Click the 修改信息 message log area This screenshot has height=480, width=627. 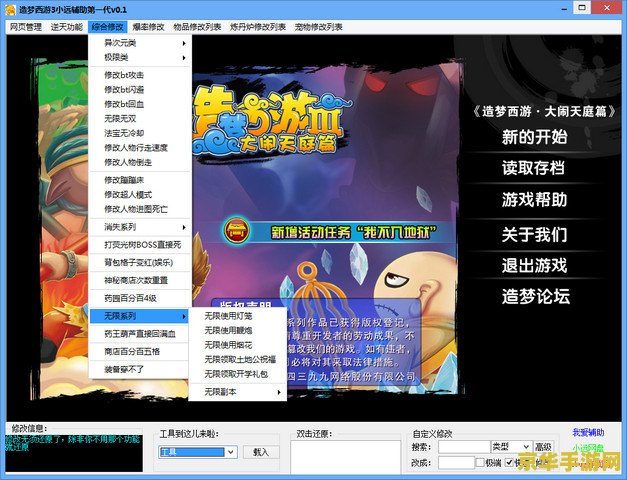(74, 453)
